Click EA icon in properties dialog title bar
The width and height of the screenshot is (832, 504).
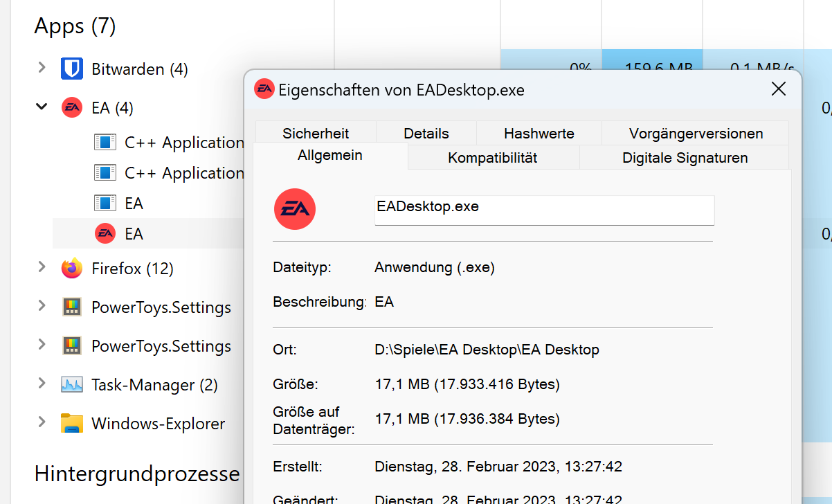tap(264, 89)
